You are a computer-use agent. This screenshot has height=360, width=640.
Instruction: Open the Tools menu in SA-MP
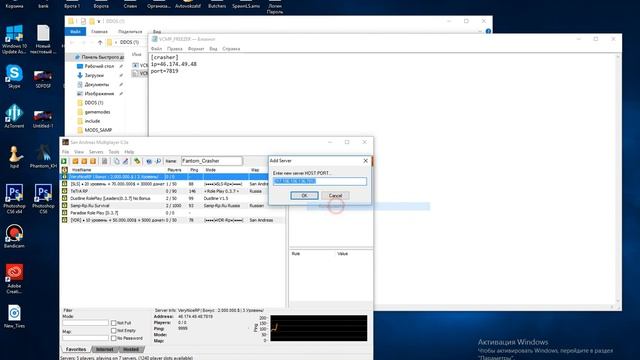[x=114, y=152]
